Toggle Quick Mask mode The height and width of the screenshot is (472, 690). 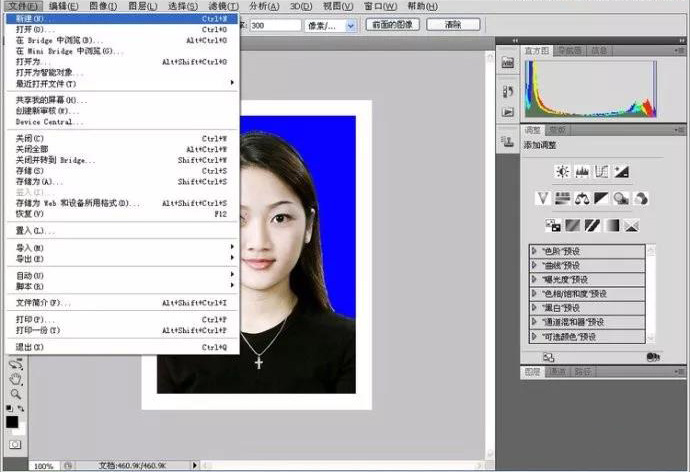14,443
